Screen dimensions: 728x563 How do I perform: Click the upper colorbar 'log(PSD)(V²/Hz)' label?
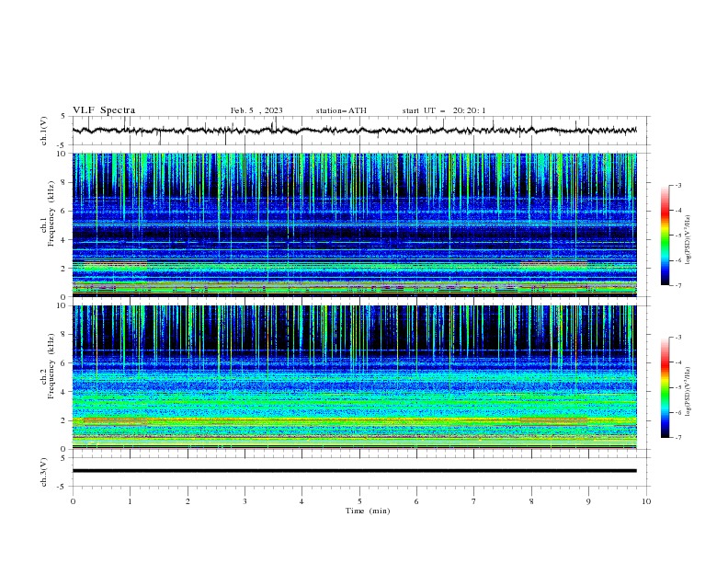(688, 240)
